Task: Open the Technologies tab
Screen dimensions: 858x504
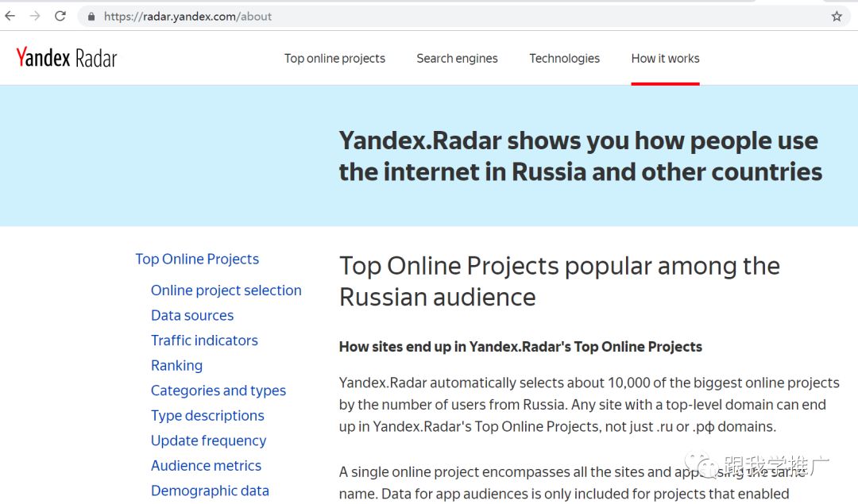Action: 564,59
